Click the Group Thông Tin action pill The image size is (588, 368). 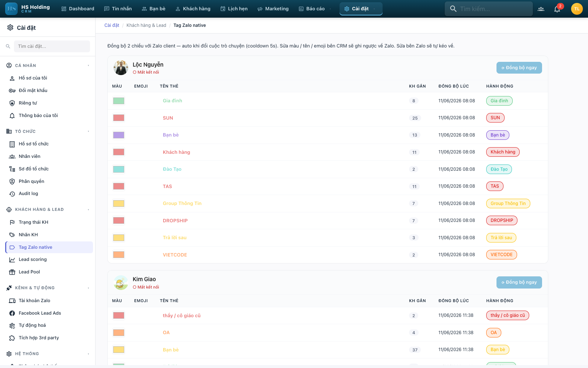(508, 204)
